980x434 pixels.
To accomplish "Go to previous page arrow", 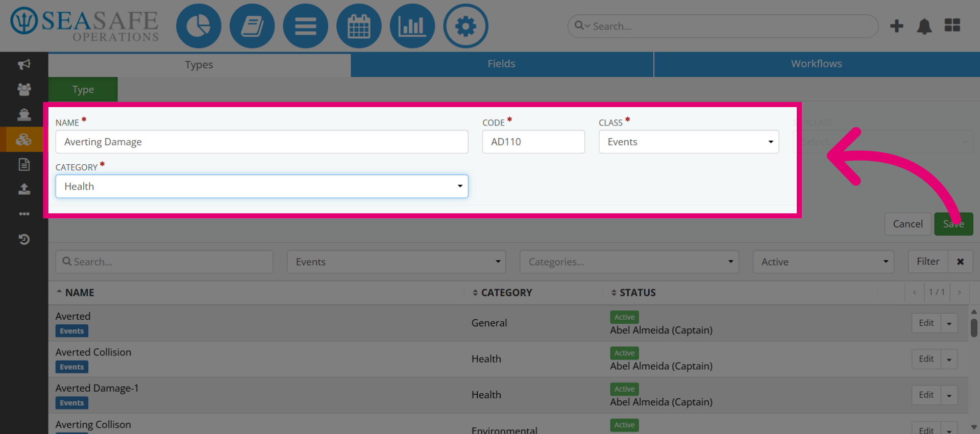I will (x=915, y=292).
